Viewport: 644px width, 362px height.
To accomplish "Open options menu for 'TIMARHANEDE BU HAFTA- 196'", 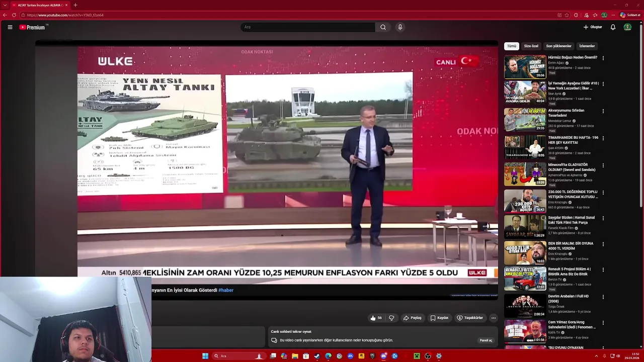I will click(x=603, y=138).
